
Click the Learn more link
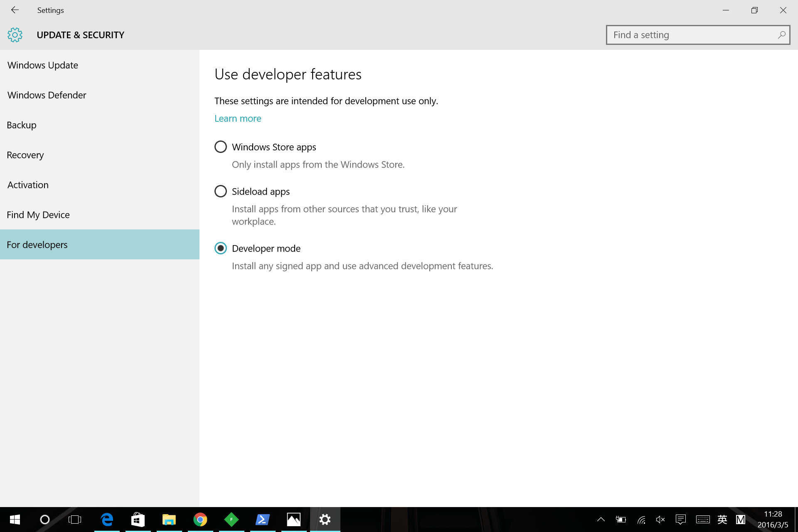point(238,118)
